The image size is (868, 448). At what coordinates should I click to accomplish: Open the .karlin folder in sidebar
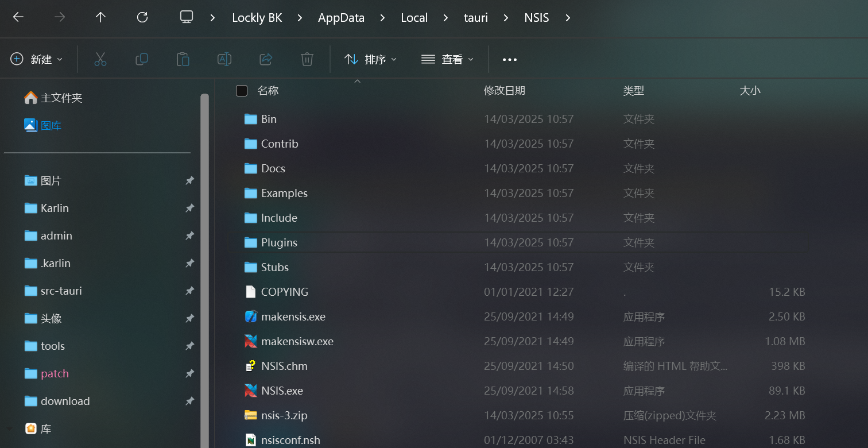pos(56,263)
